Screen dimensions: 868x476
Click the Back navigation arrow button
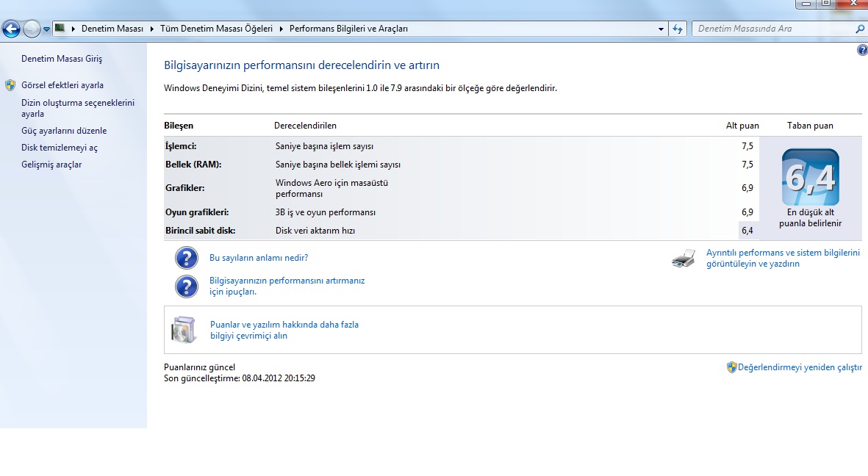pos(11,29)
